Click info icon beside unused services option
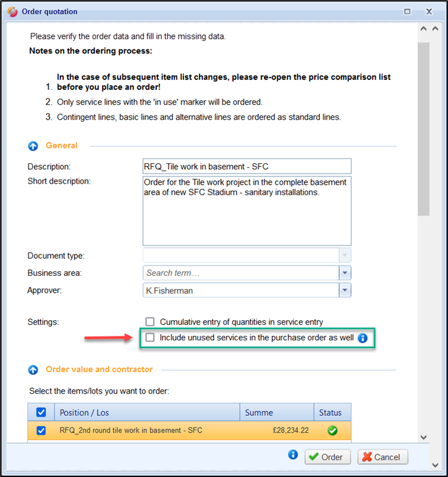 click(x=363, y=338)
